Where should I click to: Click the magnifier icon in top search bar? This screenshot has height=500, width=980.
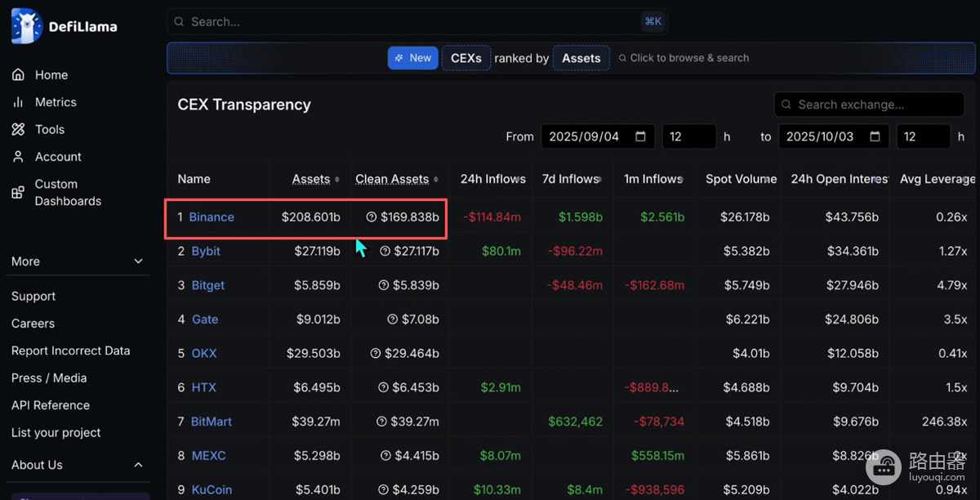pos(179,22)
